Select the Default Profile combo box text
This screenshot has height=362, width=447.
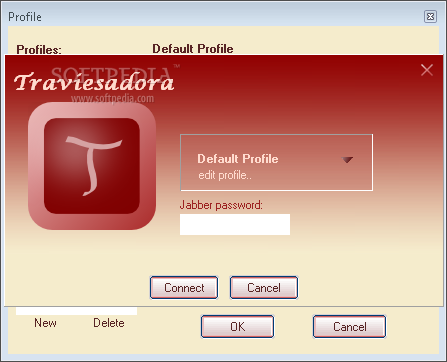pyautogui.click(x=238, y=159)
